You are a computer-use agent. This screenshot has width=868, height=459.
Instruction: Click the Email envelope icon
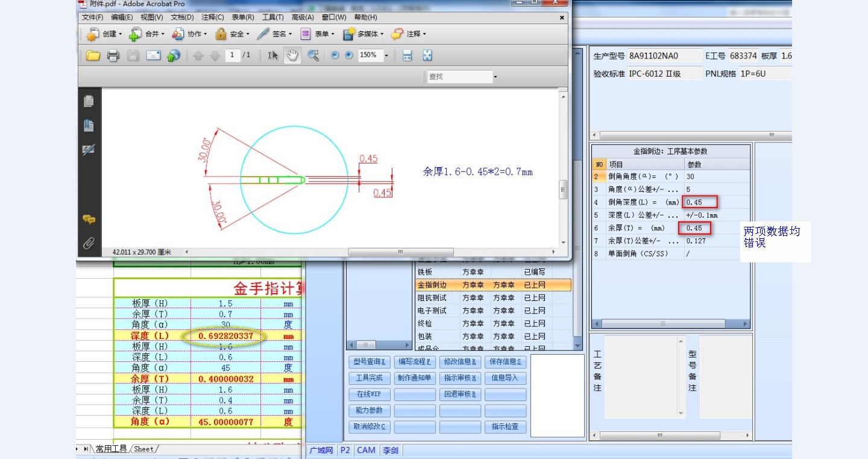point(154,55)
